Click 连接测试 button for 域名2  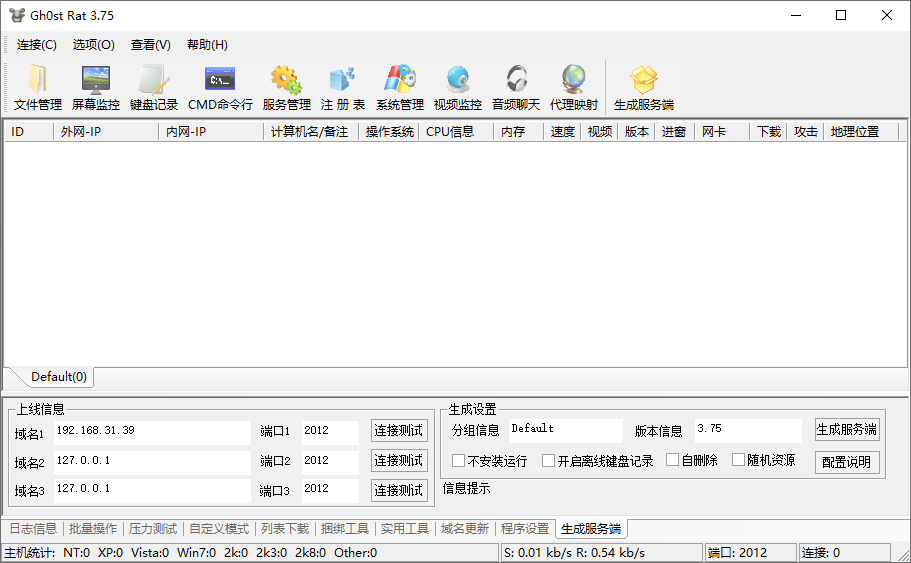pos(399,461)
